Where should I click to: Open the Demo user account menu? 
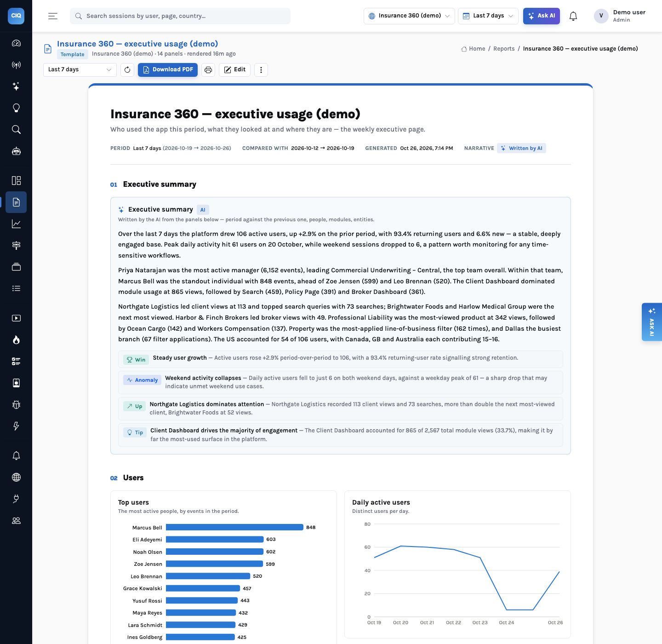tap(620, 16)
